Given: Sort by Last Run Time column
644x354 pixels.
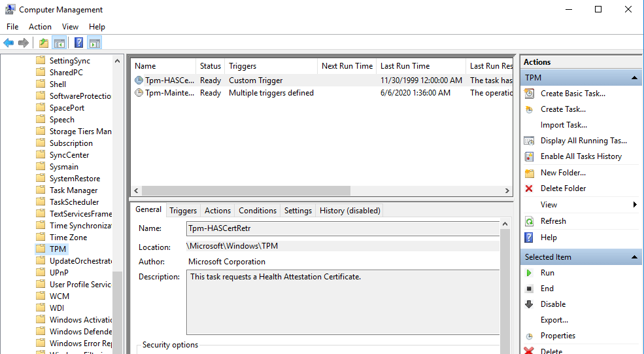Looking at the screenshot, I should pyautogui.click(x=421, y=66).
